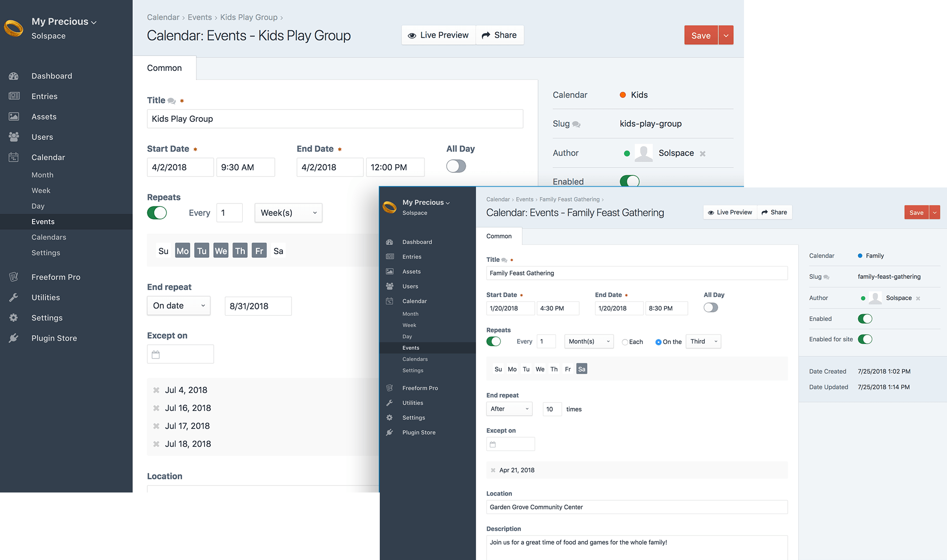Click the Garden Grove Community Center location field
Image resolution: width=947 pixels, height=560 pixels.
(637, 507)
